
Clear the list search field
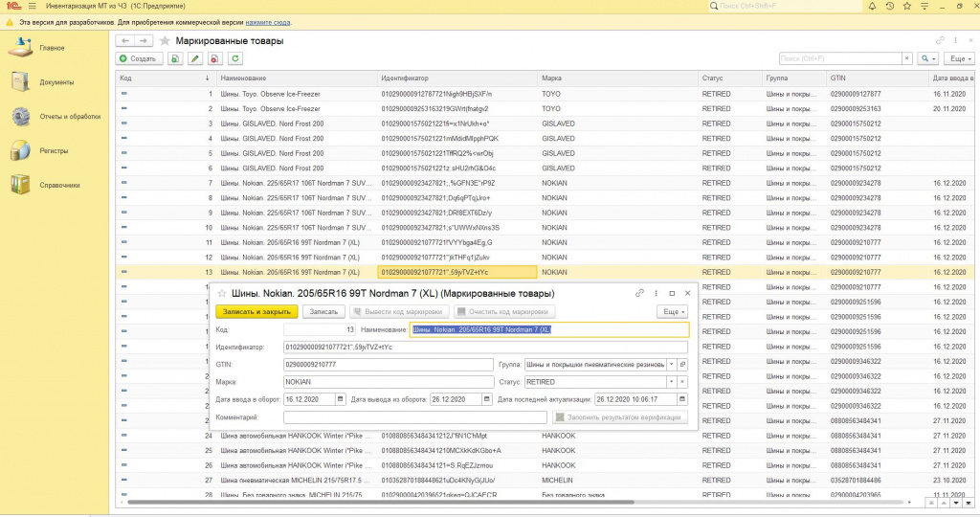(x=907, y=58)
